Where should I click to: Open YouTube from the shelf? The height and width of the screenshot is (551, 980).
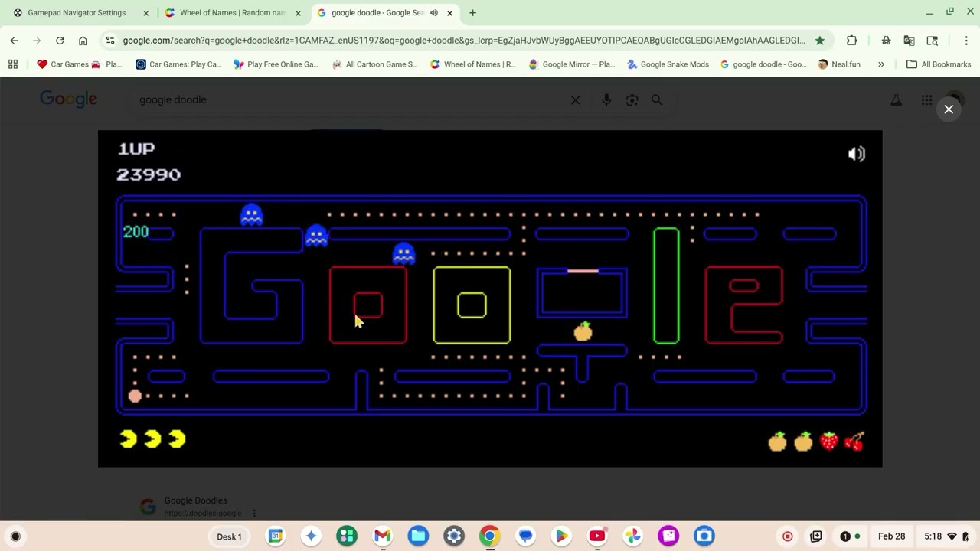[x=597, y=536]
